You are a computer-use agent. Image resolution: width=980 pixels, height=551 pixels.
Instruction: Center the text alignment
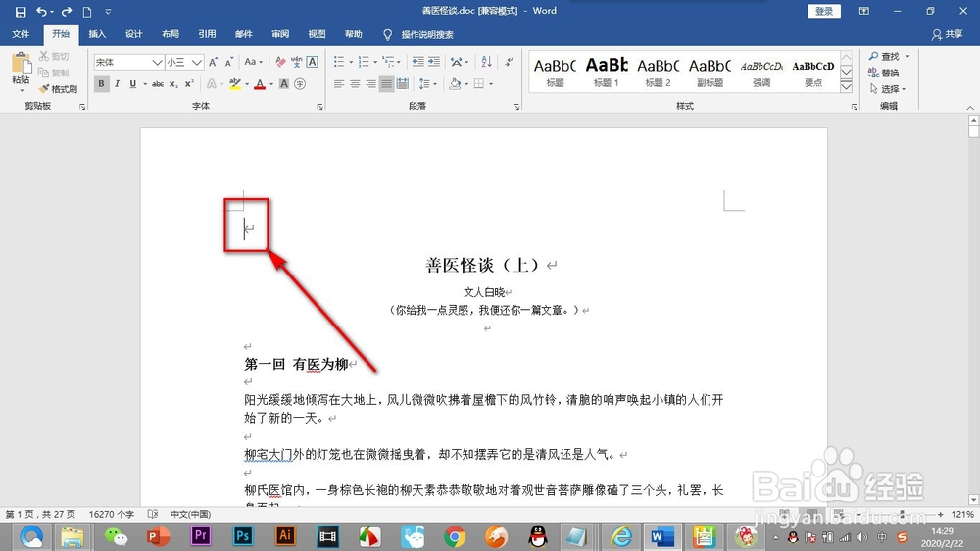pyautogui.click(x=355, y=83)
